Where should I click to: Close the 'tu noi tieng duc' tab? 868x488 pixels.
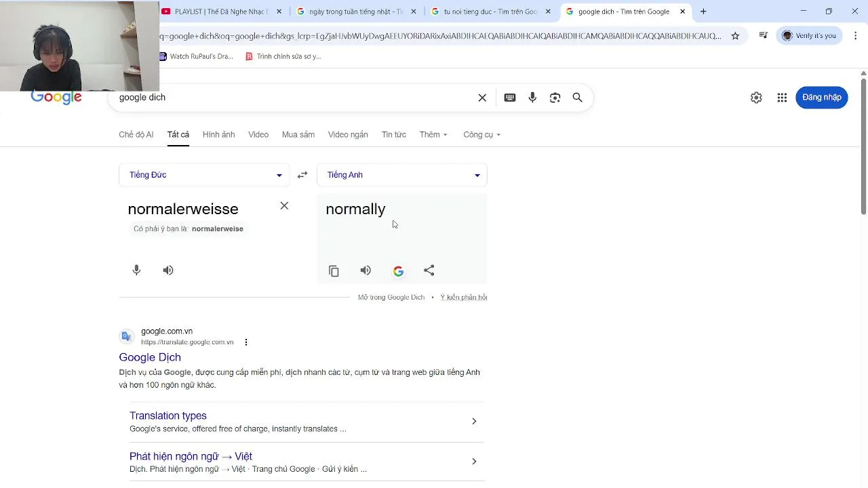pos(548,12)
